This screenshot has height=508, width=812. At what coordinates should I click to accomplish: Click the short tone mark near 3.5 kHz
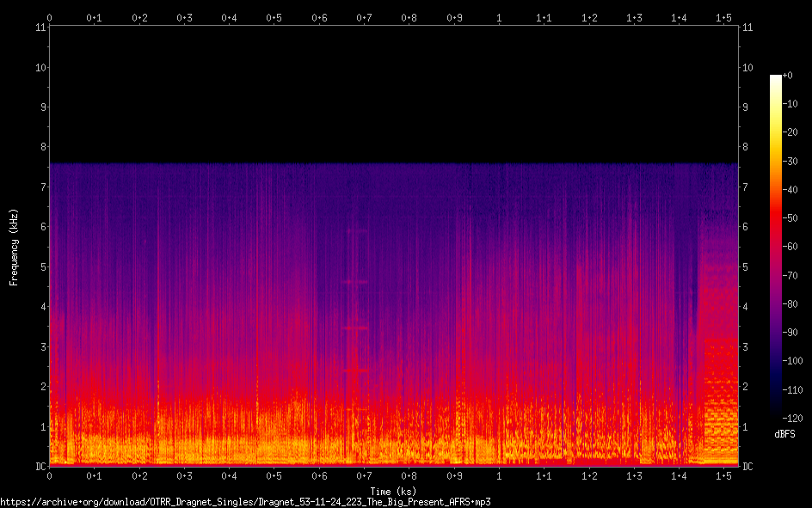coord(355,328)
